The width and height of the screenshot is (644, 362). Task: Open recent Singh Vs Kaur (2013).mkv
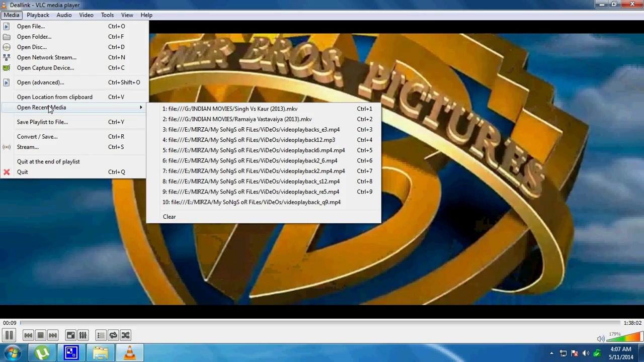point(264,109)
